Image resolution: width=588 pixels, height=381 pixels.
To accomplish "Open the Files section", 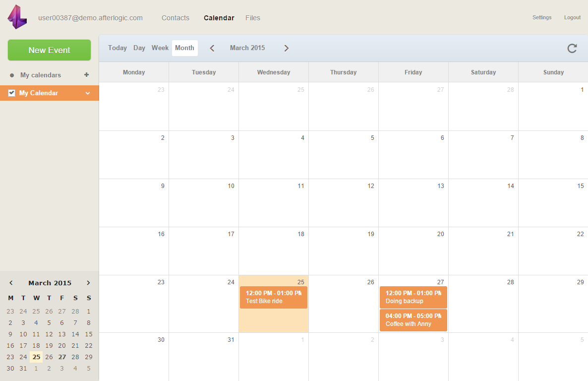I will point(253,18).
